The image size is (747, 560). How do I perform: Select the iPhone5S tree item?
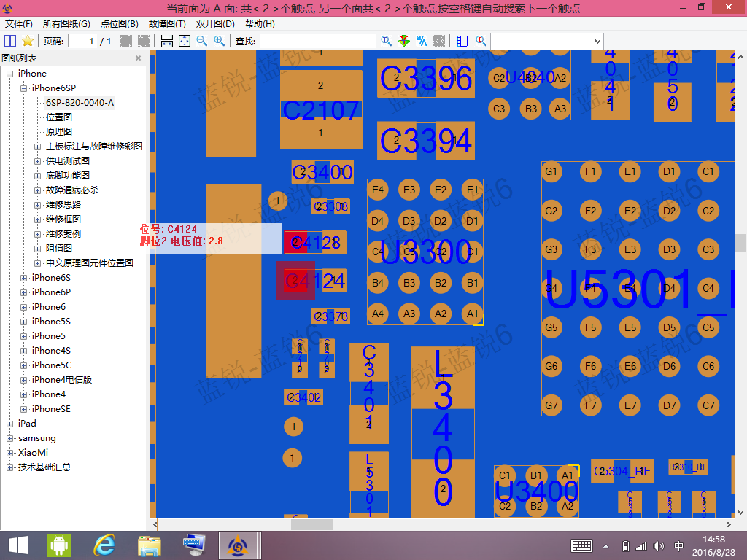point(51,322)
